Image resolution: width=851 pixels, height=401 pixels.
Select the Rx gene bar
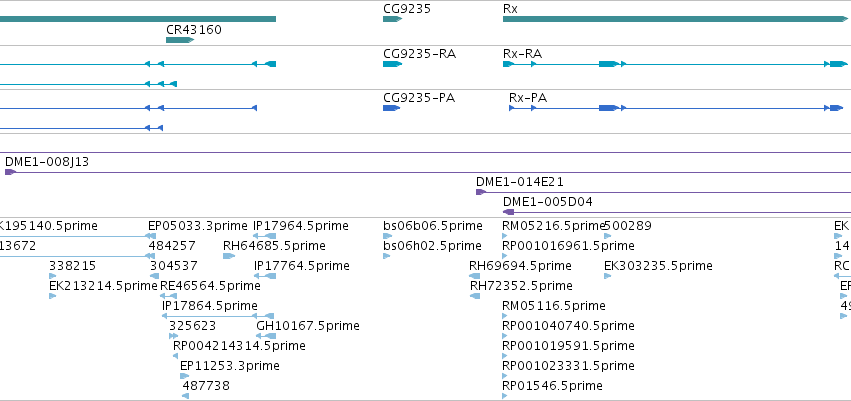(x=675, y=19)
